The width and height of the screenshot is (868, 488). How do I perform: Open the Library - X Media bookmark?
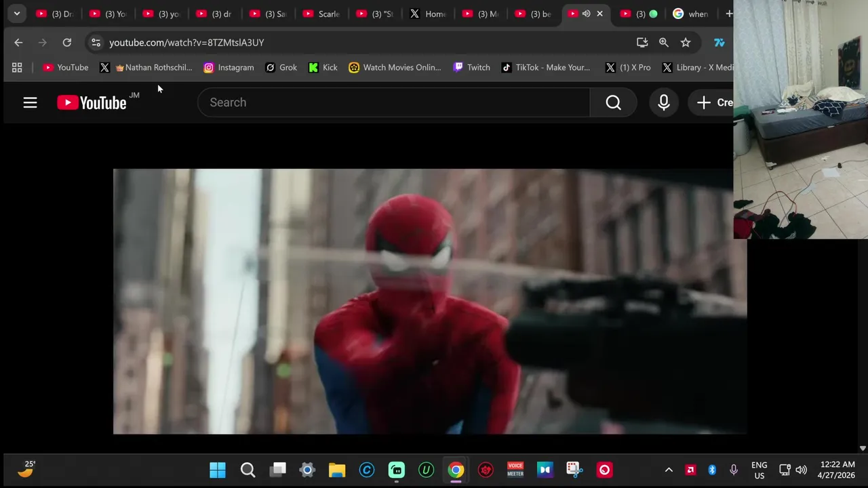698,67
